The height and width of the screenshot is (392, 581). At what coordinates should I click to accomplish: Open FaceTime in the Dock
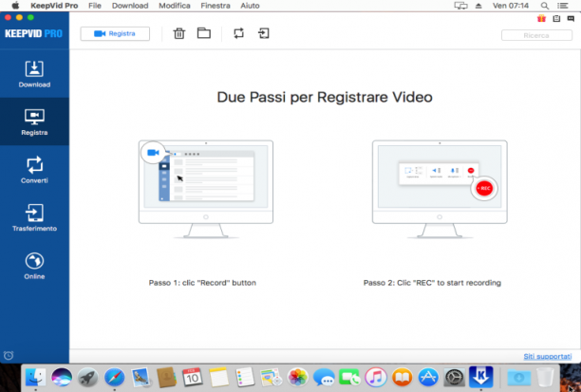[x=349, y=378]
